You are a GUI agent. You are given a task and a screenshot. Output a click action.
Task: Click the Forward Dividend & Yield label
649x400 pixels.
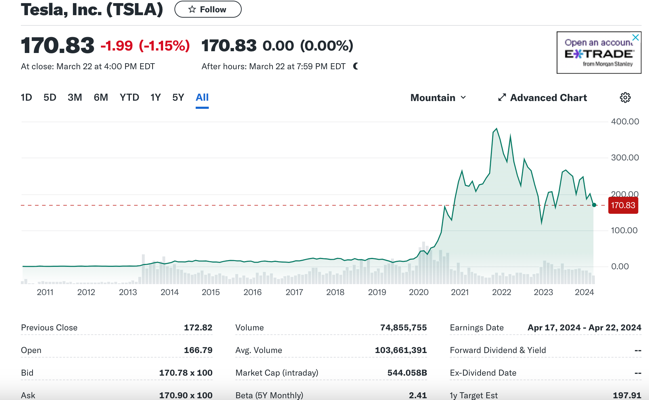click(498, 350)
